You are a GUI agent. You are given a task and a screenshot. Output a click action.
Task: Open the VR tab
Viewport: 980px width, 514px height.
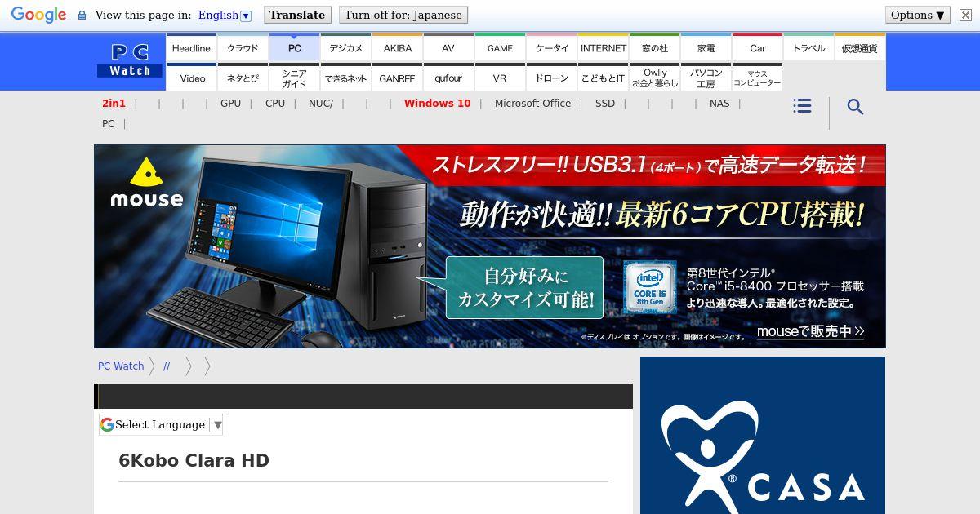tap(500, 78)
